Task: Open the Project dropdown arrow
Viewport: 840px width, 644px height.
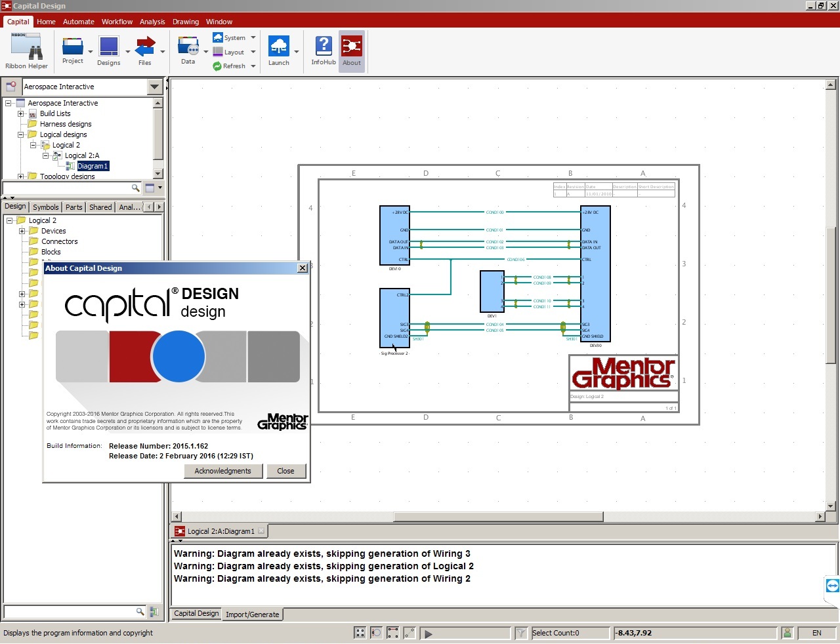Action: (90, 52)
